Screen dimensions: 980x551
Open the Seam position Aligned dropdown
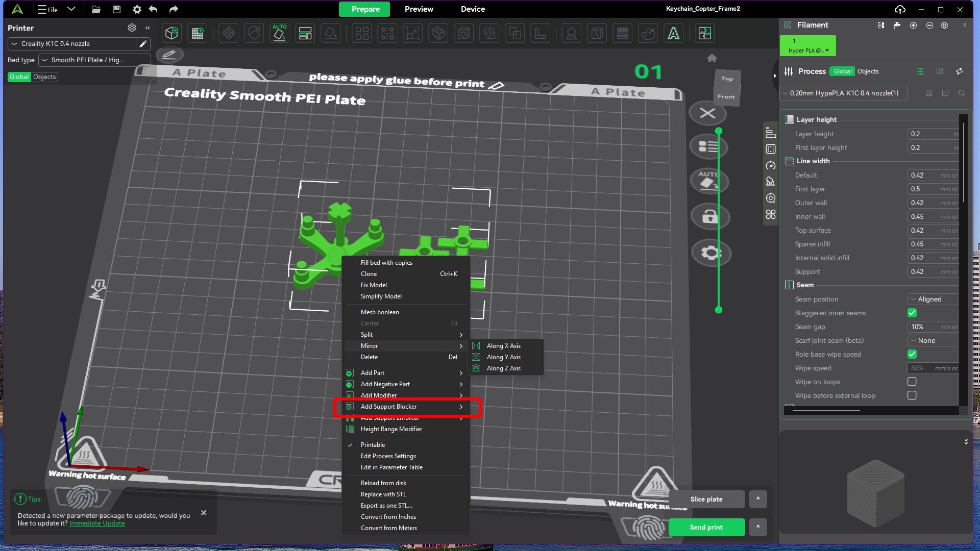pos(933,299)
